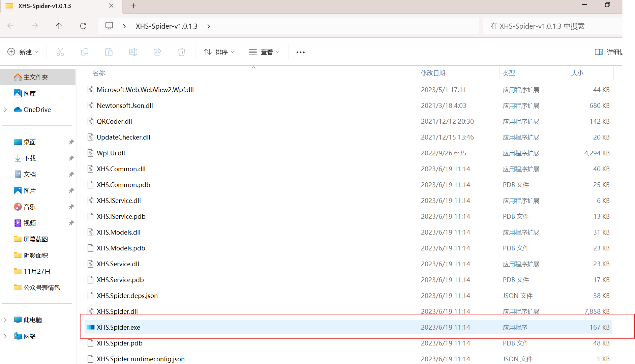Click the Cut scissors icon
The image size is (635, 364).
click(60, 52)
